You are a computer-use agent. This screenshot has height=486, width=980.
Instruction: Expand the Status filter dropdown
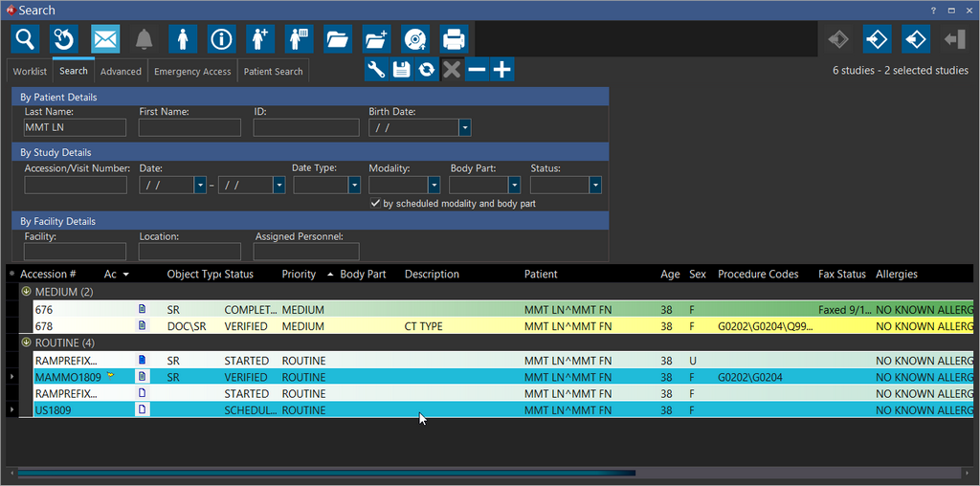point(595,186)
